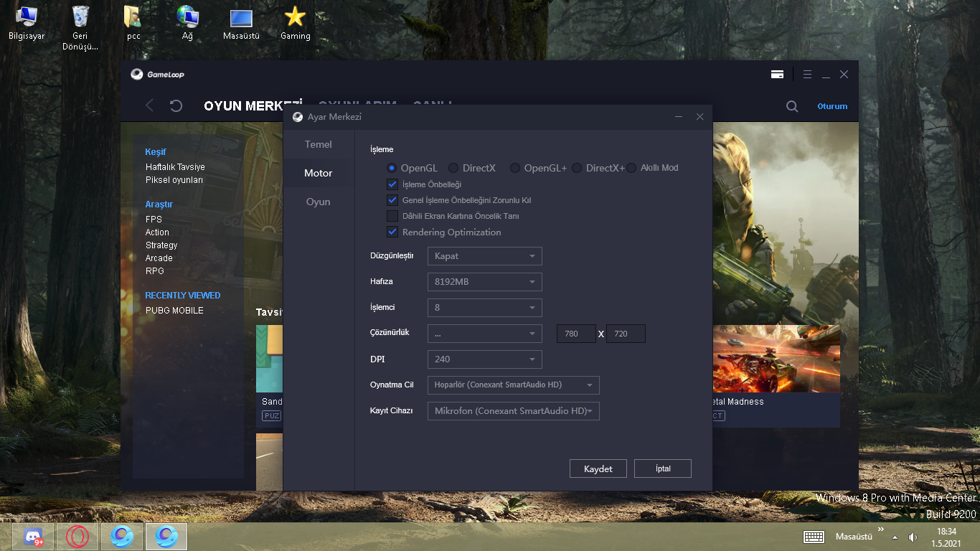The height and width of the screenshot is (551, 980).
Task: Switch to the first GameLoop taskbar icon
Action: (122, 537)
